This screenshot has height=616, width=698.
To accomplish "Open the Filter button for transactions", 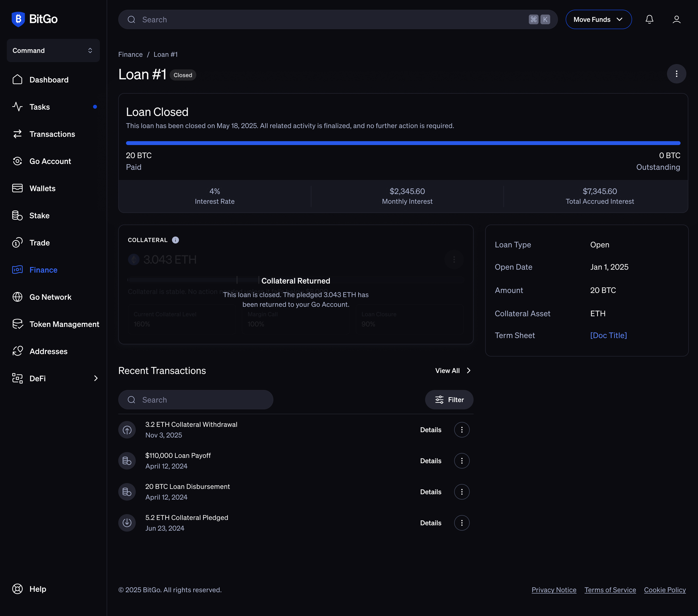I will coord(449,399).
